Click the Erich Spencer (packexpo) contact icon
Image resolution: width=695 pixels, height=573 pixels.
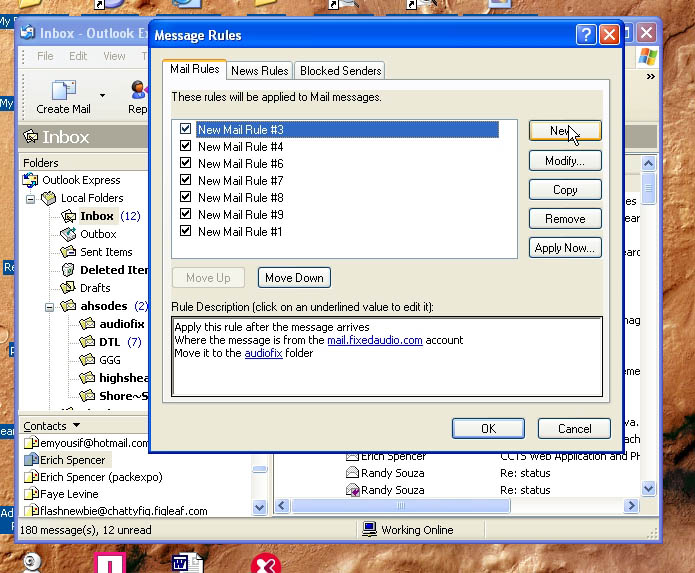(x=31, y=477)
